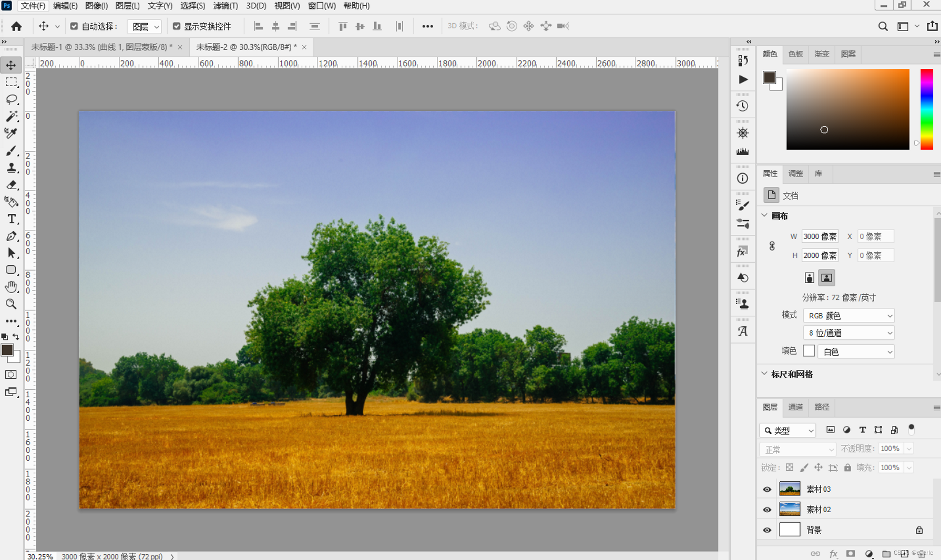Open the 图像(I) menu

(x=96, y=6)
